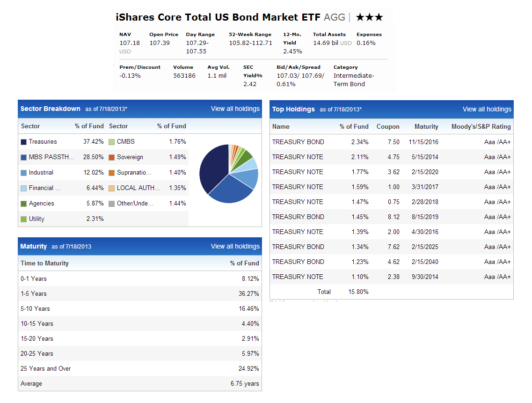This screenshot has width=532, height=403.
Task: Select Prem/Discount value -0.13%
Action: pos(130,75)
